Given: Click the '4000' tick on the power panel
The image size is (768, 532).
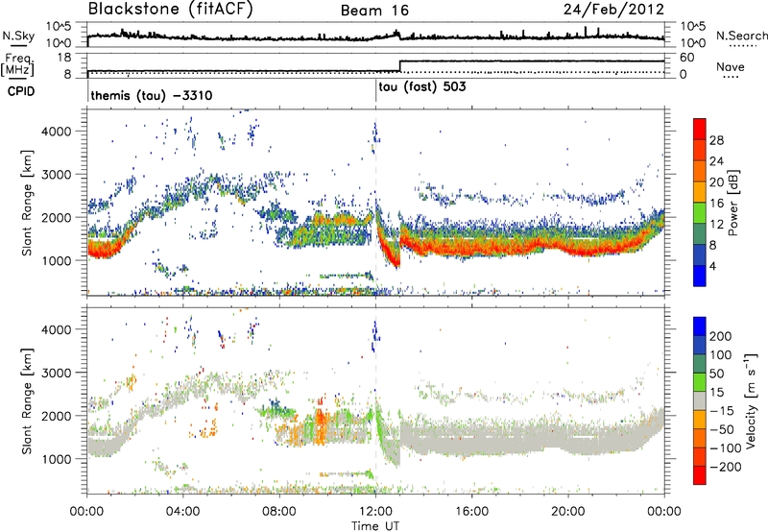Looking at the screenshot, I should point(56,132).
